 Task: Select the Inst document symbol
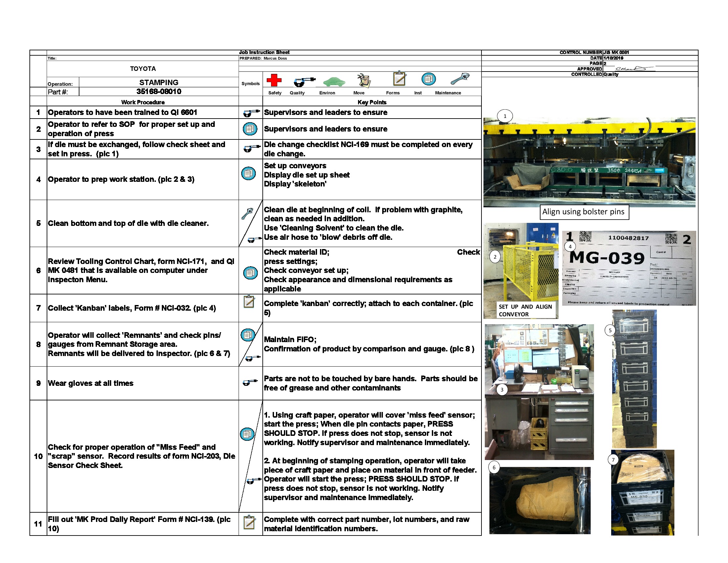(428, 80)
